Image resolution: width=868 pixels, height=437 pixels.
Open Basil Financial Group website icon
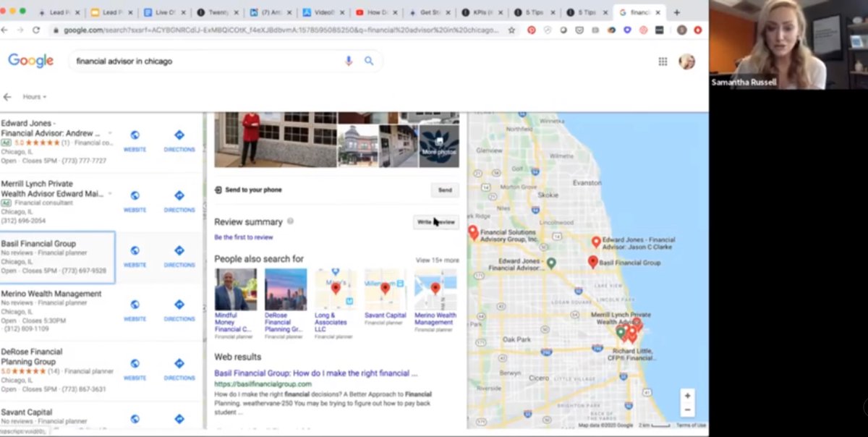135,256
